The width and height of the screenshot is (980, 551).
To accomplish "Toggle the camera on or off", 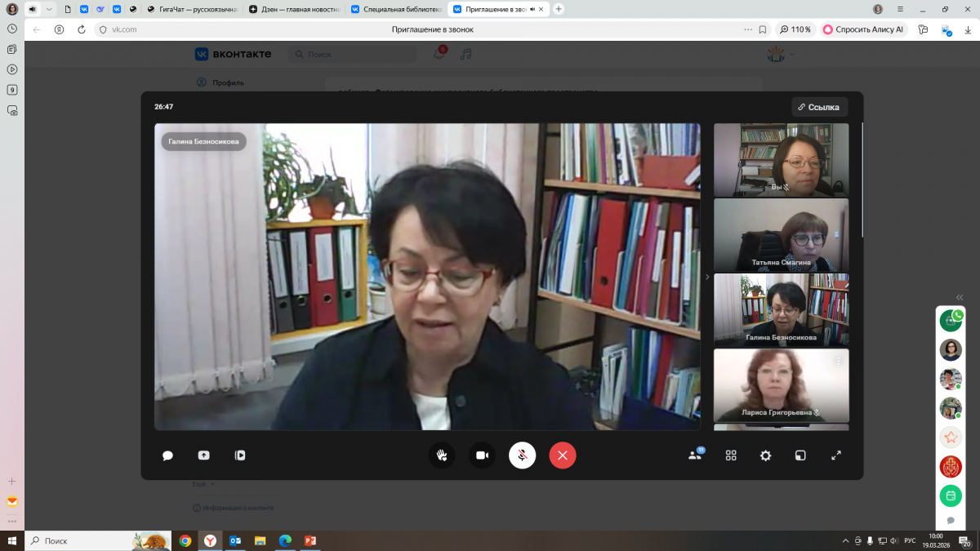I will click(x=482, y=455).
